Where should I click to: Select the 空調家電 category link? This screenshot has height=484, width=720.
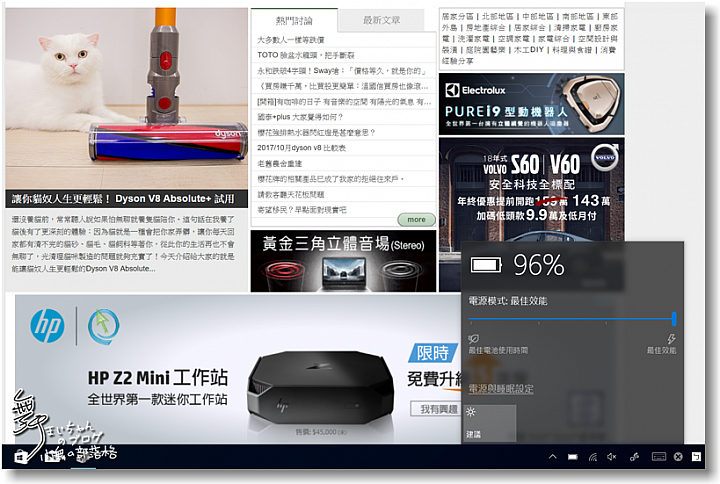(x=514, y=39)
